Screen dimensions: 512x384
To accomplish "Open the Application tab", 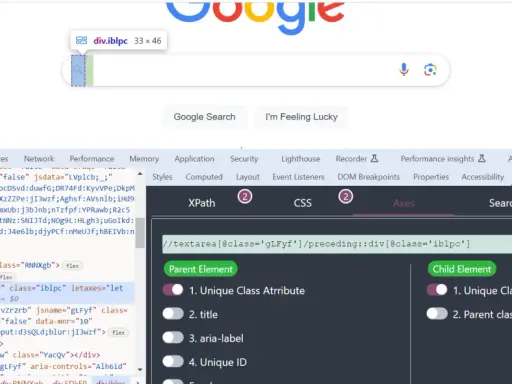I will [x=194, y=159].
